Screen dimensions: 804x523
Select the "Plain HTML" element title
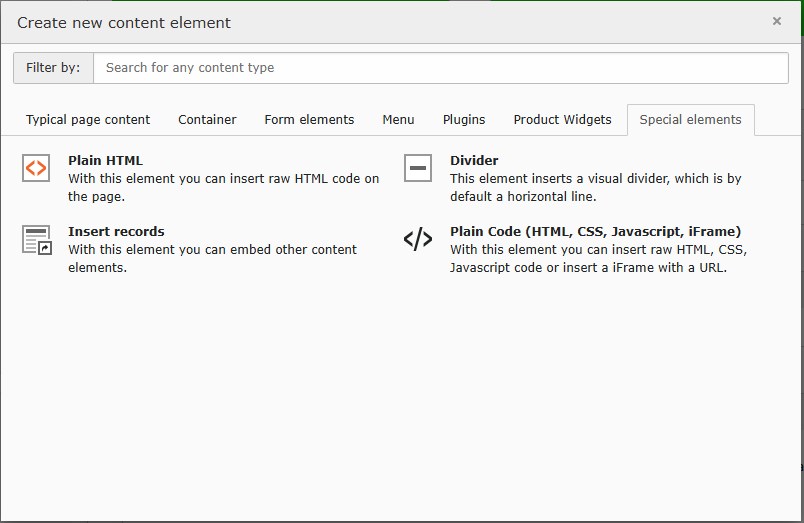click(x=105, y=160)
